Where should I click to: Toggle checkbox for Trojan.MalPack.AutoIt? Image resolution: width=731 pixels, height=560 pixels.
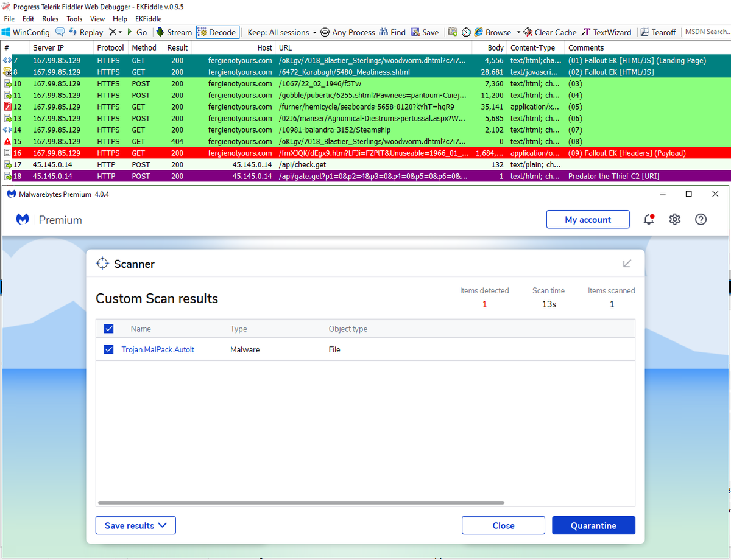(x=109, y=349)
